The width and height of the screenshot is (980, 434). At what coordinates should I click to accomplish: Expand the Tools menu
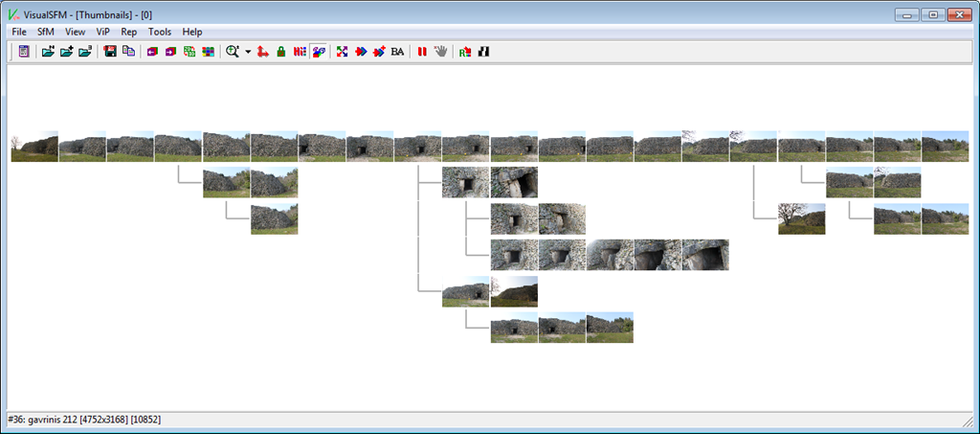click(160, 32)
